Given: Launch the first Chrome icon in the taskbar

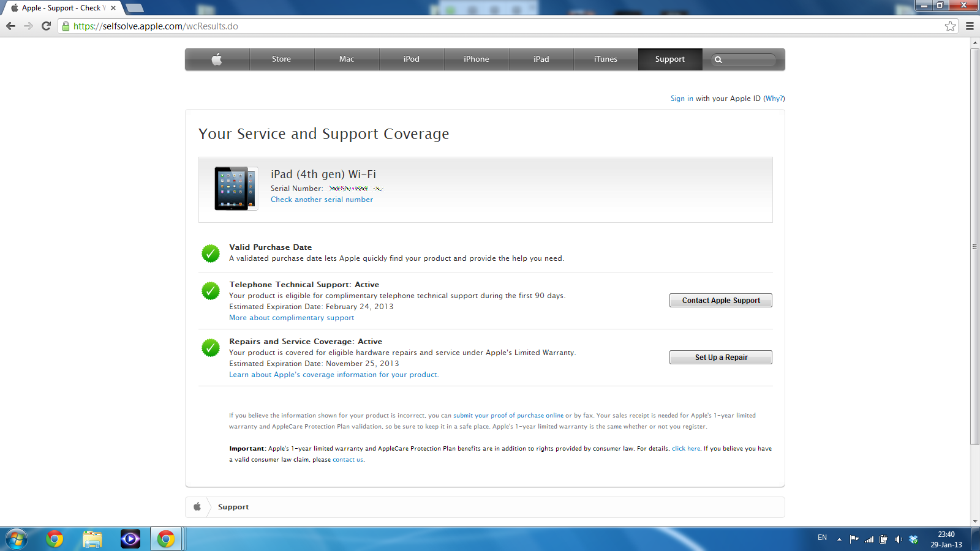Looking at the screenshot, I should [x=55, y=539].
